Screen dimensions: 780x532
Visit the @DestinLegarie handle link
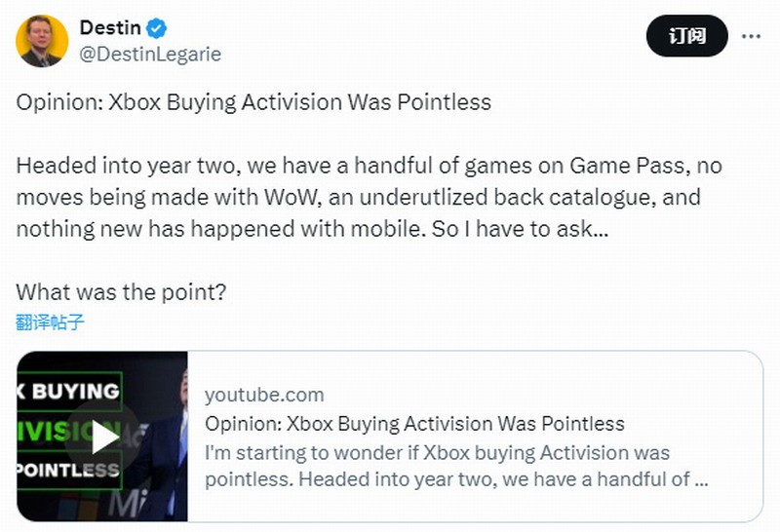pyautogui.click(x=150, y=54)
